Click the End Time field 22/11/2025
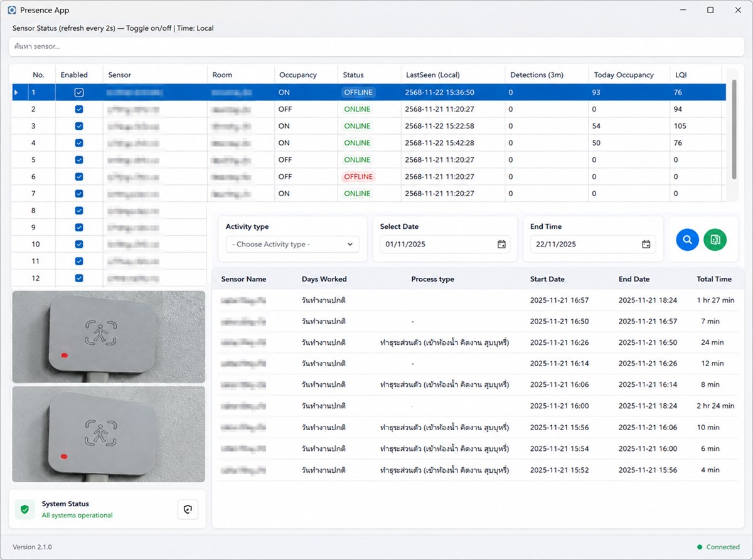 point(593,245)
